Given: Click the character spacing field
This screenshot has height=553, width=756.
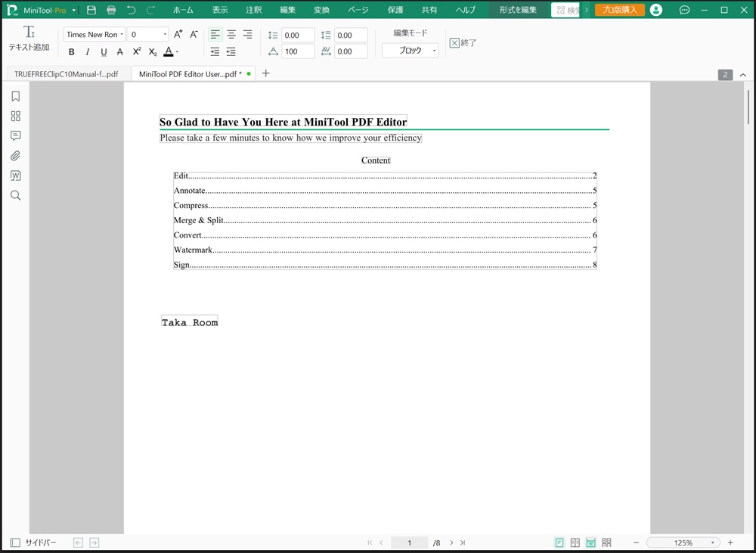Looking at the screenshot, I should point(351,51).
